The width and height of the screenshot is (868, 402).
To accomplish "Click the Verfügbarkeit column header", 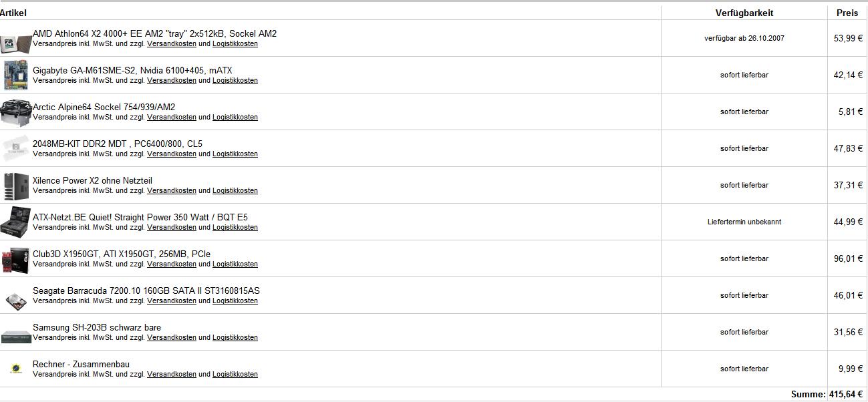I will 744,13.
